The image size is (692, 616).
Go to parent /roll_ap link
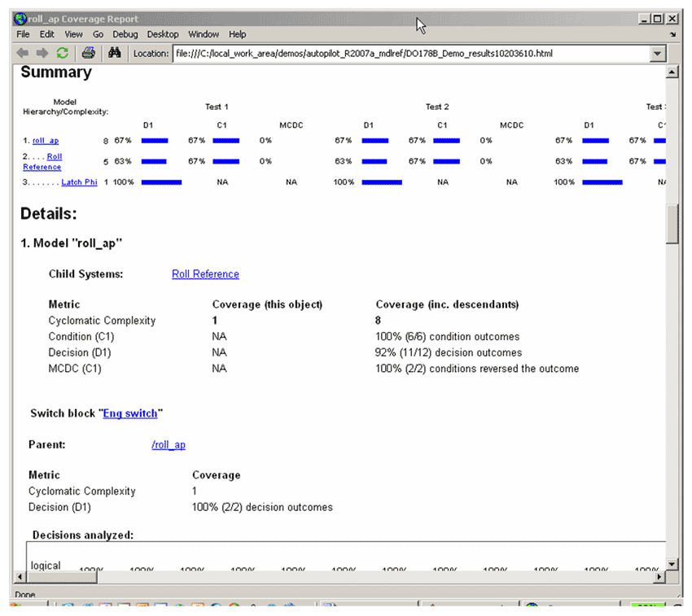click(x=169, y=445)
